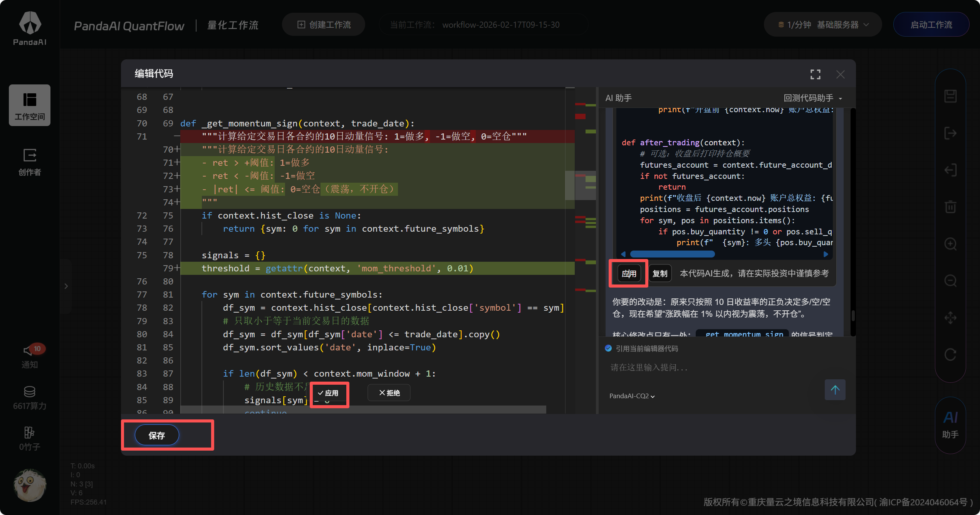Click the 本代码AI生成 disclaimer text
Image resolution: width=980 pixels, height=515 pixels.
754,273
